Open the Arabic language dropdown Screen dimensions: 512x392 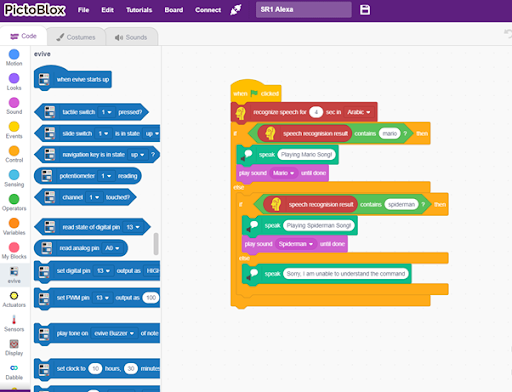coord(359,112)
